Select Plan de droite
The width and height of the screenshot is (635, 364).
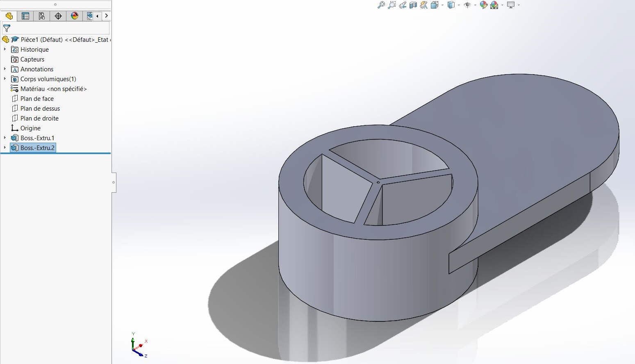tap(39, 118)
